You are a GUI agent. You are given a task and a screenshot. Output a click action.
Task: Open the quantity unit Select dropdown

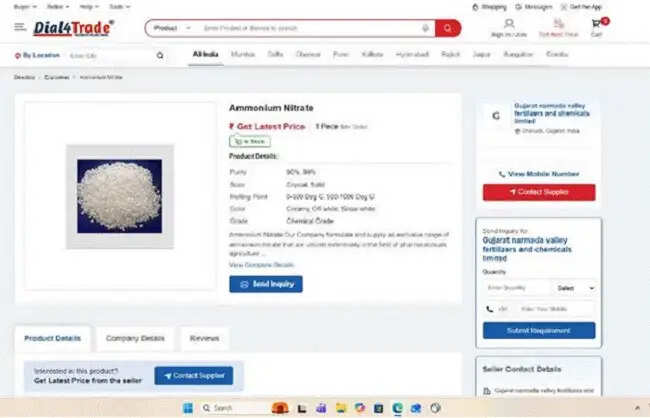coord(575,288)
